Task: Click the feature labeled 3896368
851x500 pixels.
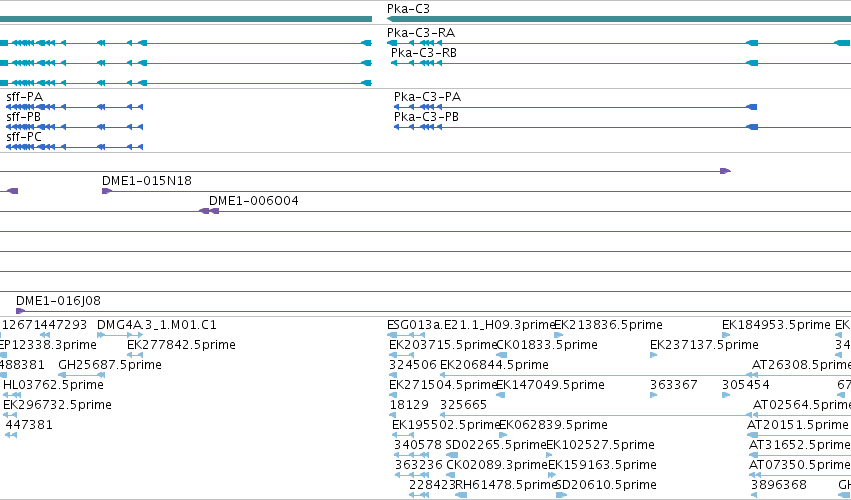Action: (x=779, y=485)
